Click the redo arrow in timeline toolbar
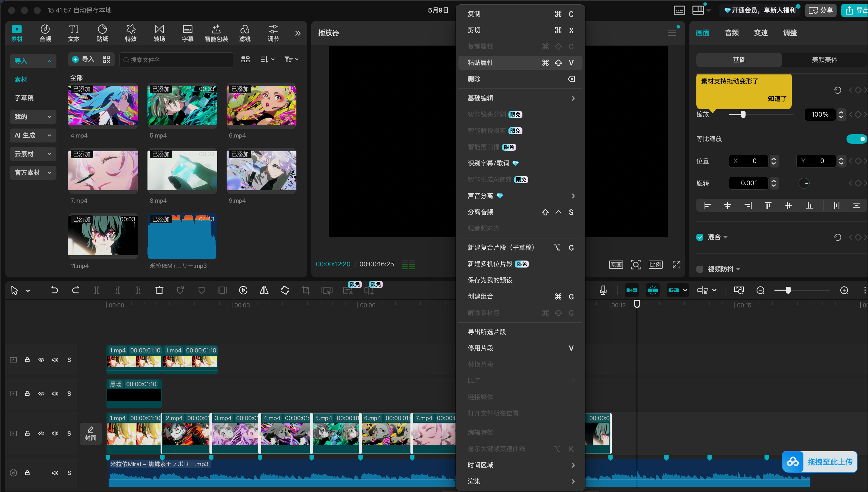The height and width of the screenshot is (492, 868). (75, 290)
